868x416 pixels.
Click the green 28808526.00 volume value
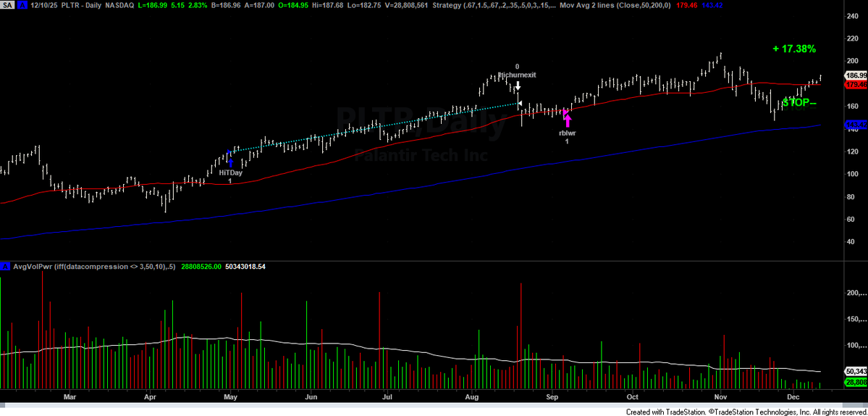tap(201, 267)
